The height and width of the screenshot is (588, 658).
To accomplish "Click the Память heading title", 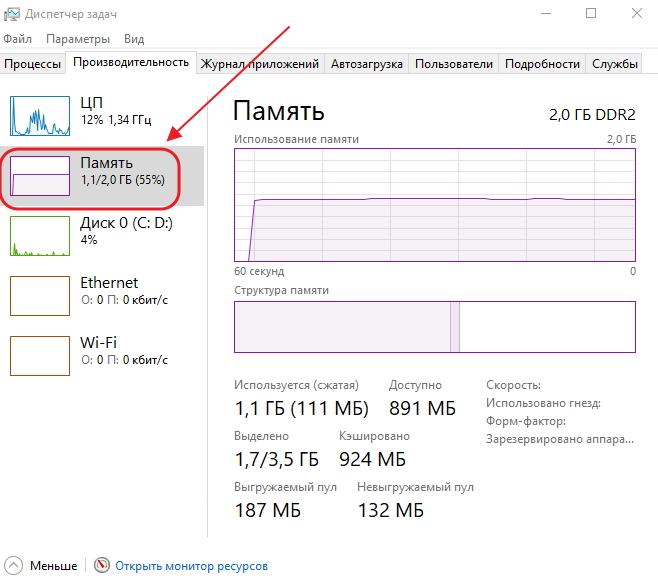I will point(279,111).
